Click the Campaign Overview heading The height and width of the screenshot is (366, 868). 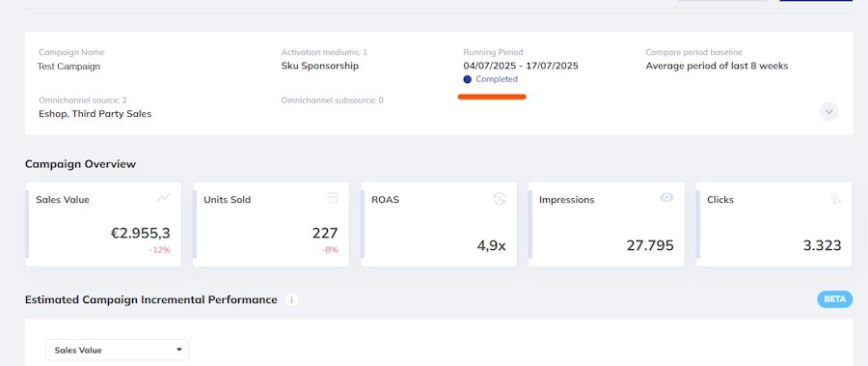[80, 164]
